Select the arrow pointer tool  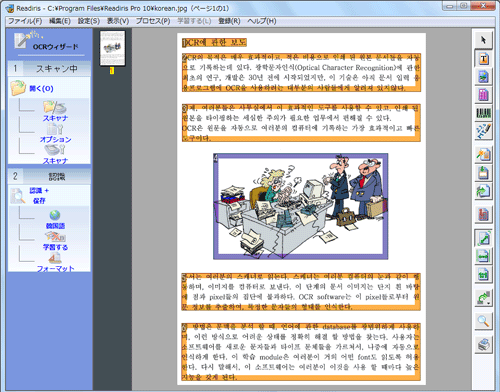click(x=483, y=40)
